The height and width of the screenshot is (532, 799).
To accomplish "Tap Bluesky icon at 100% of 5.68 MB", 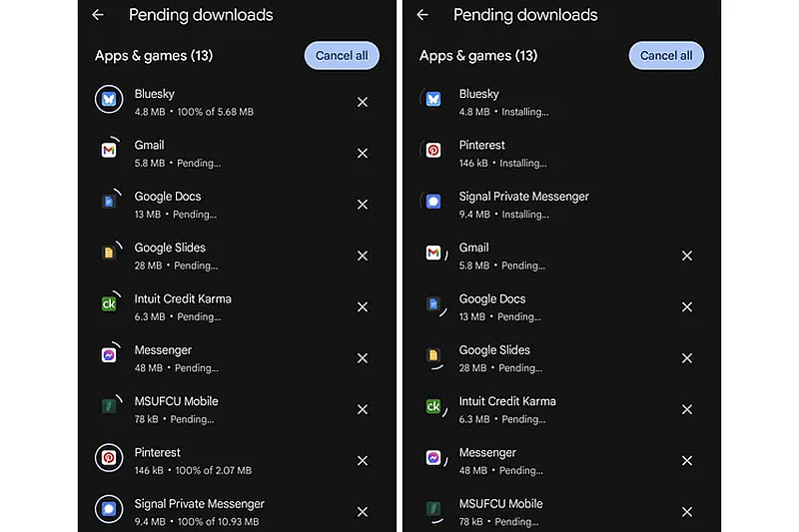I will (x=109, y=99).
